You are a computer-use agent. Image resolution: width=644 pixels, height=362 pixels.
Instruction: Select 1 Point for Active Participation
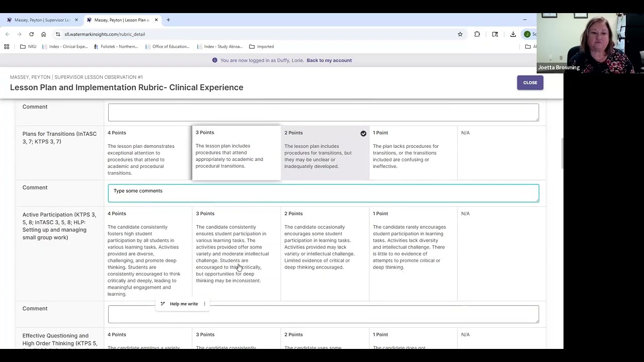414,254
